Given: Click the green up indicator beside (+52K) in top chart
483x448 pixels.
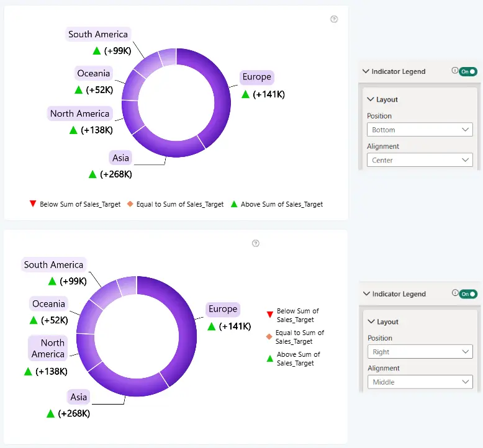Looking at the screenshot, I should coord(79,90).
